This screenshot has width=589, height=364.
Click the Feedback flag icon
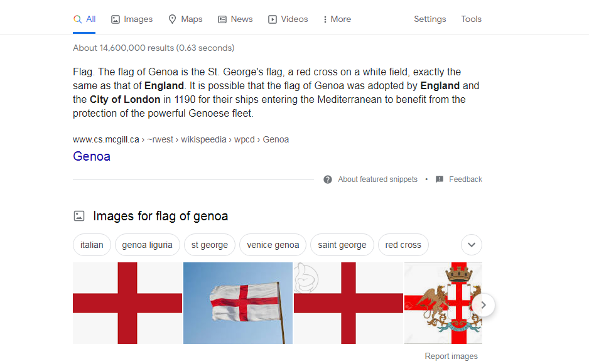[x=439, y=179]
